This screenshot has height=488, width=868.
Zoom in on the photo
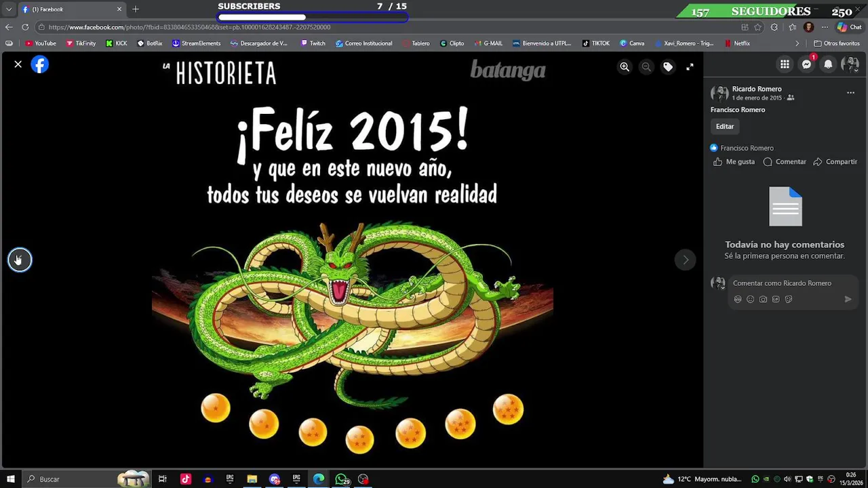click(625, 66)
